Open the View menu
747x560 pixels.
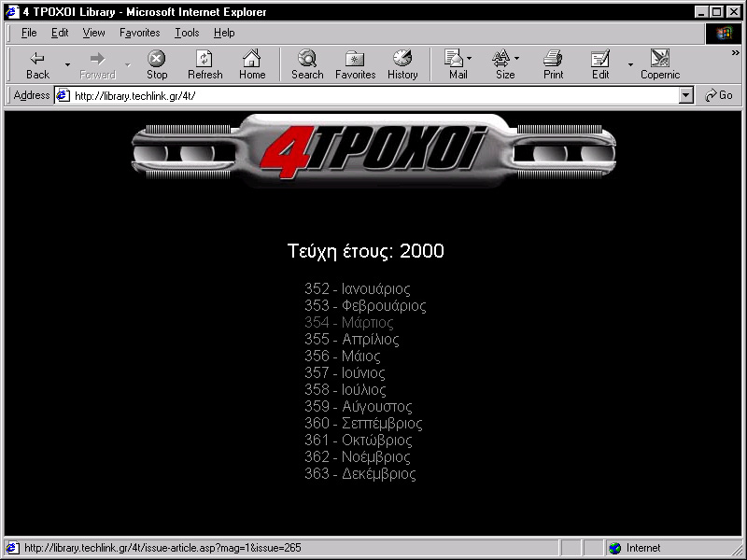(x=93, y=33)
